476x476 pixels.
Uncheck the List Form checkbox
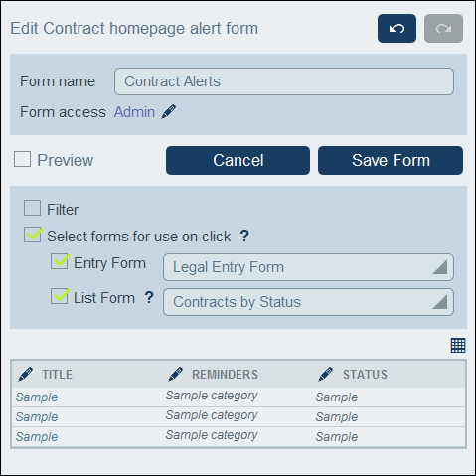tap(60, 296)
